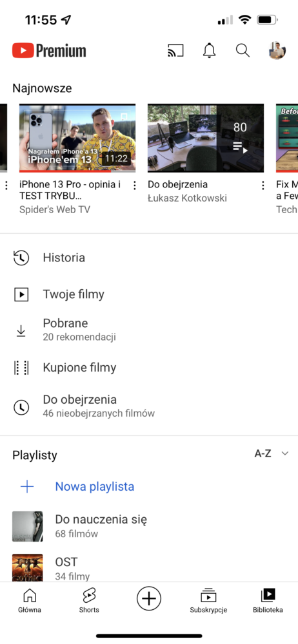Open Twoje filmy
298x644 pixels.
pos(149,294)
